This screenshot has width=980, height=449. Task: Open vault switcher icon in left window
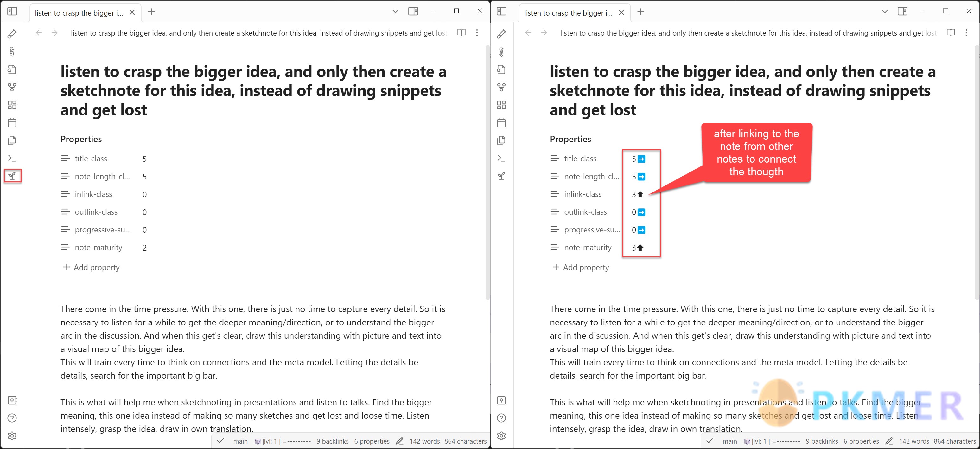12,400
